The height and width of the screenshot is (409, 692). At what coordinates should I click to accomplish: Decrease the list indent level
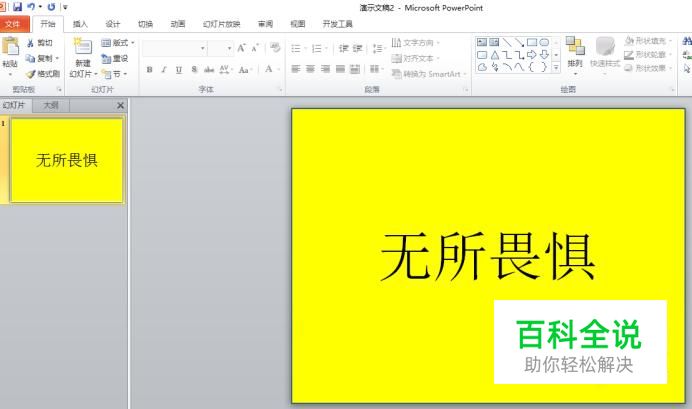(x=344, y=48)
